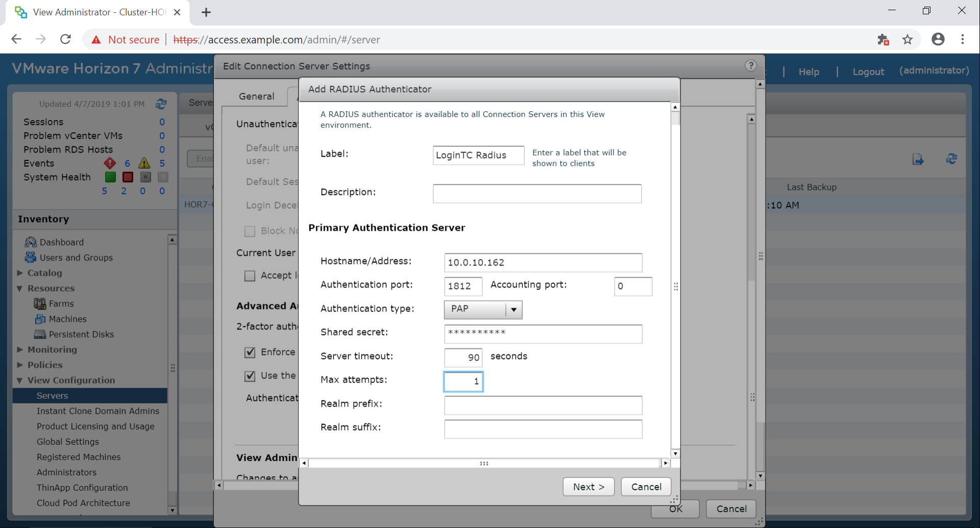The image size is (980, 528).
Task: Open a new browser tab
Action: (x=206, y=12)
